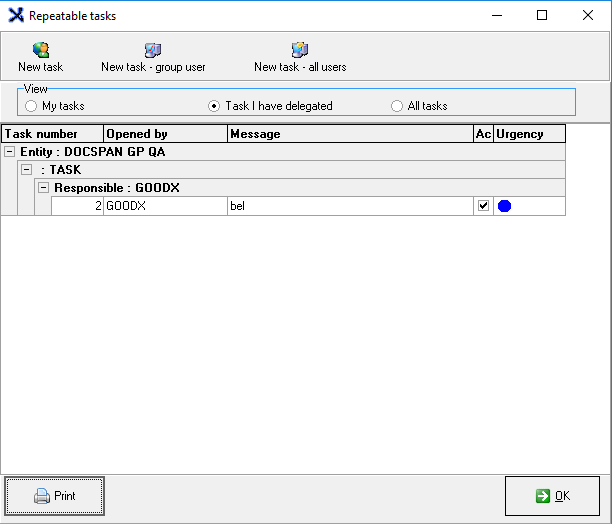Collapse the : TASK tree node
612x524 pixels.
click(x=27, y=170)
